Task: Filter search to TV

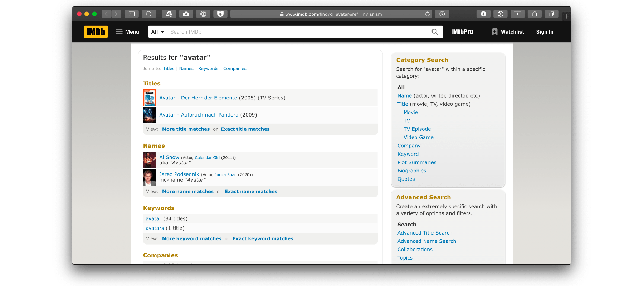Action: (x=407, y=121)
